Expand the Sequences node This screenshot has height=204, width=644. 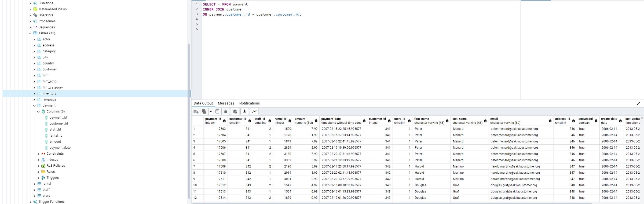click(x=30, y=27)
